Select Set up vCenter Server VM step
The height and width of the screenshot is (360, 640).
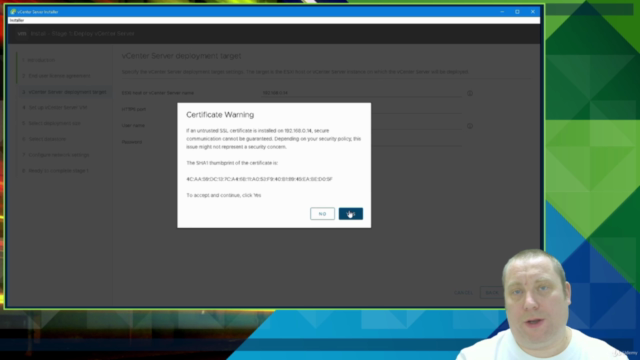[x=55, y=107]
